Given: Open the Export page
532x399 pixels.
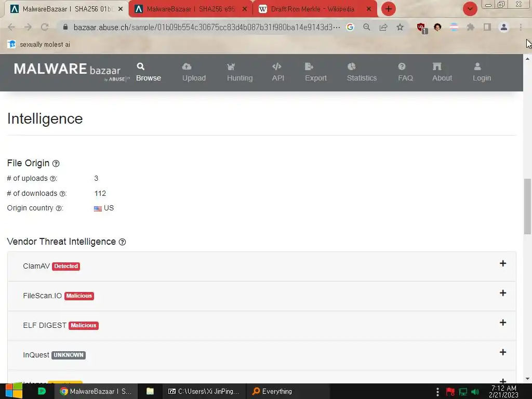Looking at the screenshot, I should tap(315, 72).
